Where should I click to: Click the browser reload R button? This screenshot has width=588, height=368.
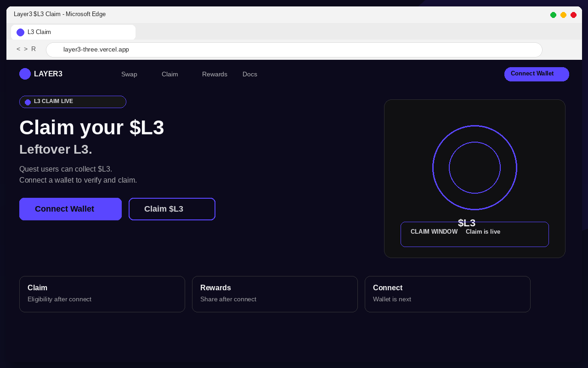[x=34, y=49]
